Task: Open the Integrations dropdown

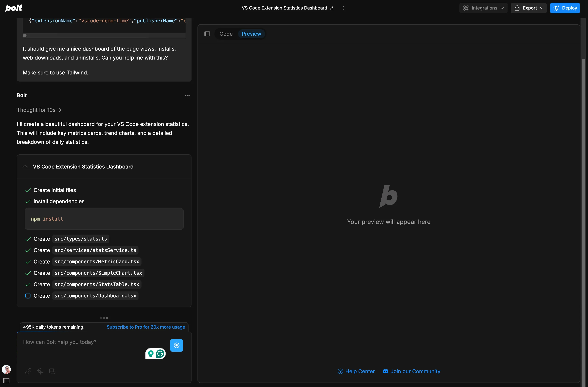Action: click(x=483, y=8)
